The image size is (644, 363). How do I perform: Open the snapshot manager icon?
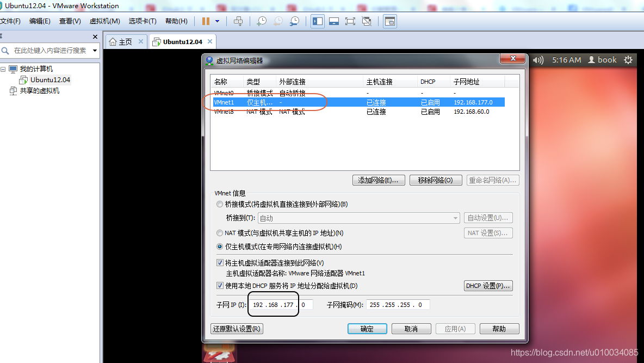pos(294,21)
